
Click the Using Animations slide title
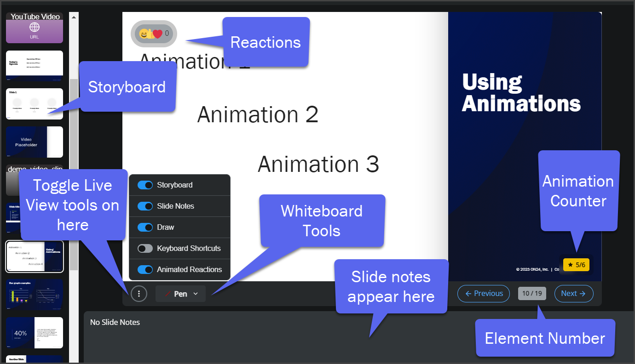coord(521,93)
